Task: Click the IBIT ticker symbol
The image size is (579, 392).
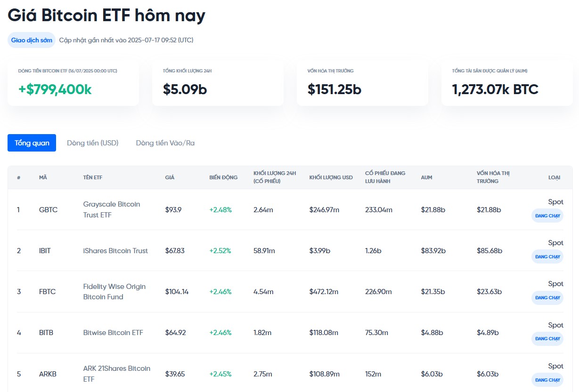Action: (x=45, y=250)
